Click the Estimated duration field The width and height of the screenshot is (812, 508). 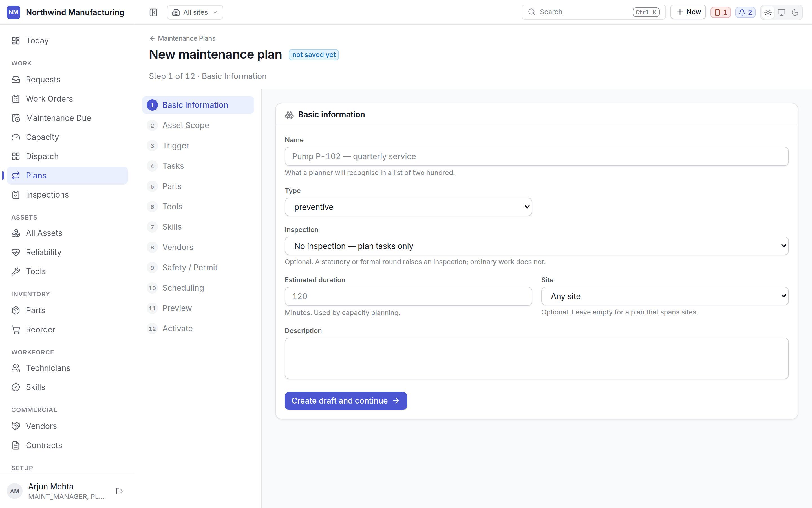tap(408, 296)
